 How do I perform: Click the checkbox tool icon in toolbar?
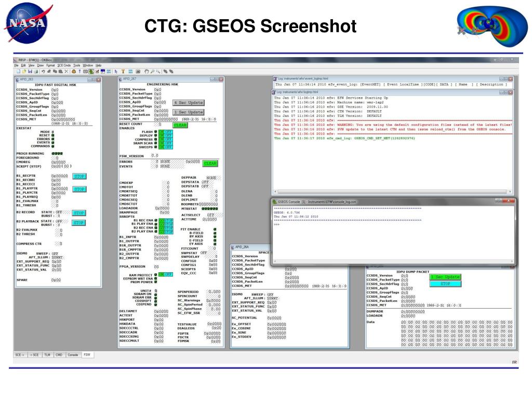click(x=97, y=72)
